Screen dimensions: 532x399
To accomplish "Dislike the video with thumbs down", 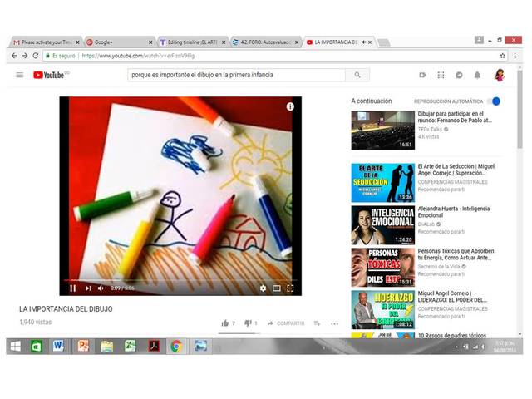I will [x=248, y=323].
